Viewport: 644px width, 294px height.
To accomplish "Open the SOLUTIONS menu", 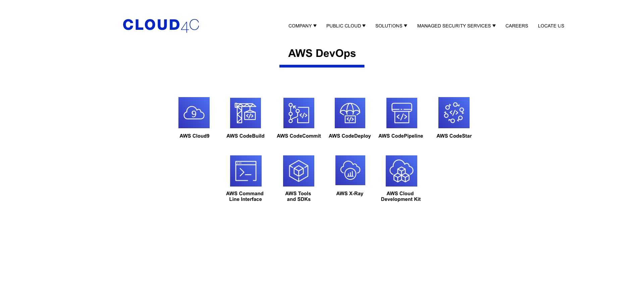I will tap(391, 26).
